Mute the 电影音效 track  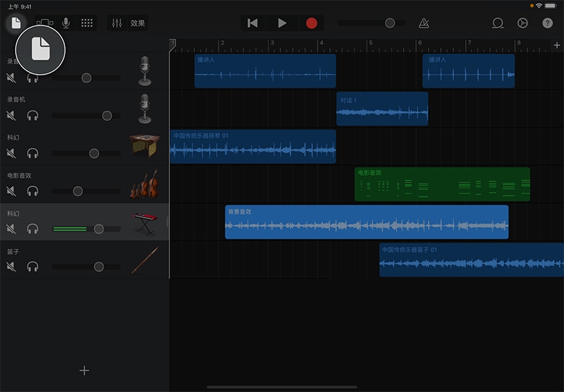point(11,191)
